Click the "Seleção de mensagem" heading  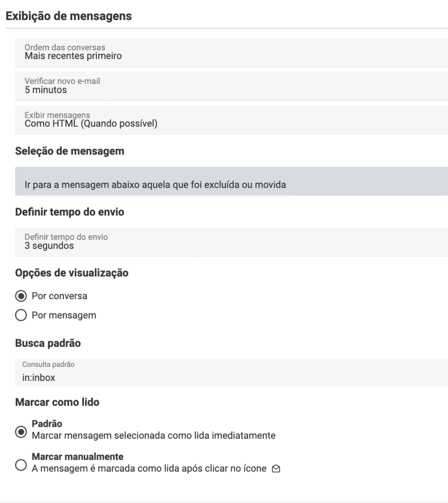70,151
